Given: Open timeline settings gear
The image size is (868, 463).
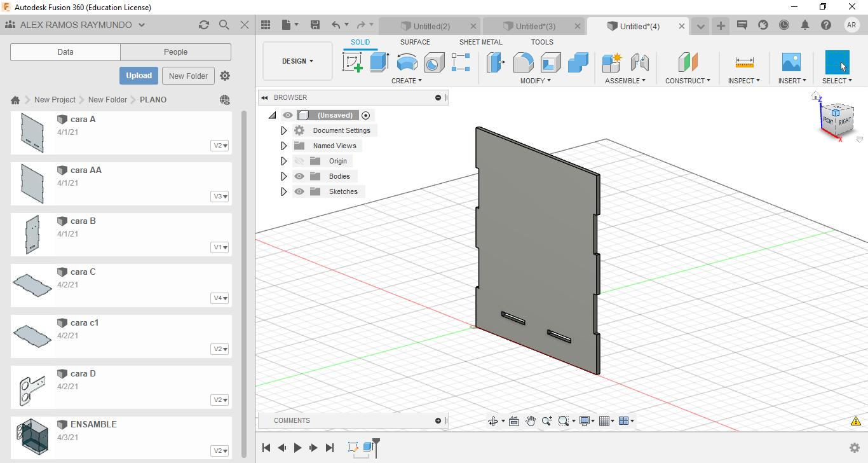Looking at the screenshot, I should [855, 448].
